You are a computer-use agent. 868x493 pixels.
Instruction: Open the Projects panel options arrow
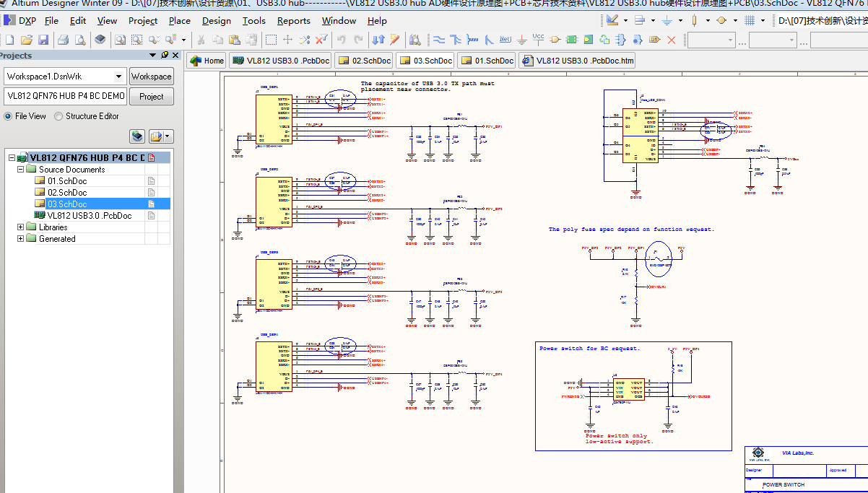[152, 55]
